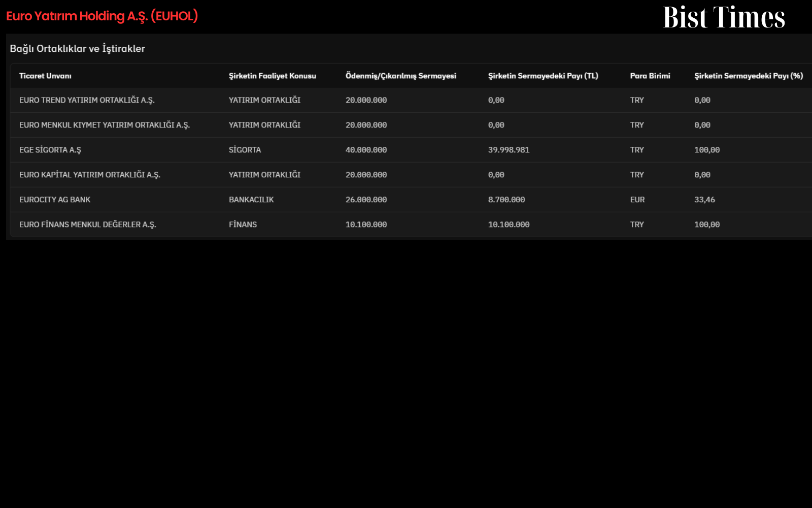Click the 33,46 percentage value

click(704, 200)
